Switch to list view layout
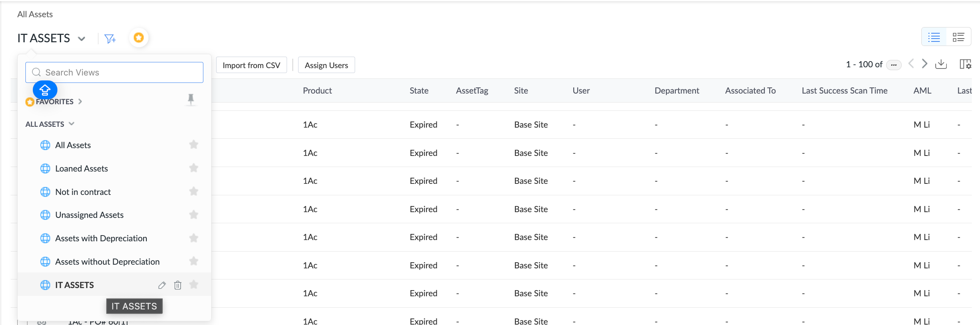This screenshot has height=325, width=980. point(934,38)
